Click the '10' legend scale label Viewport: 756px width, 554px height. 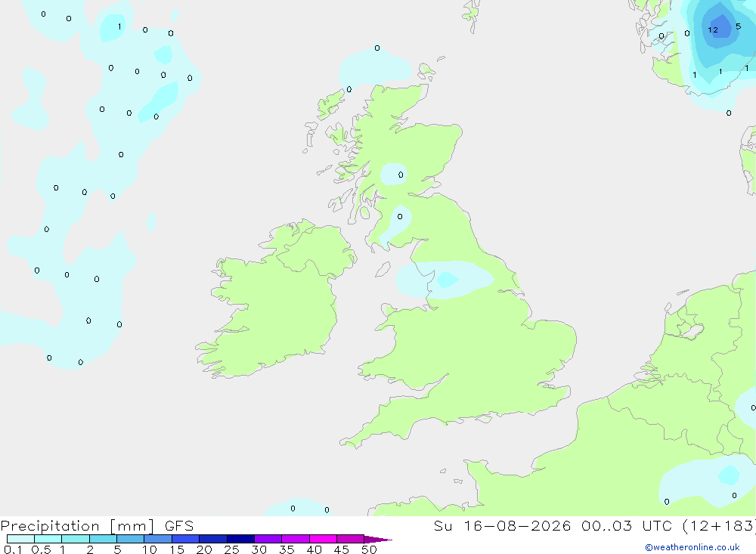150,549
